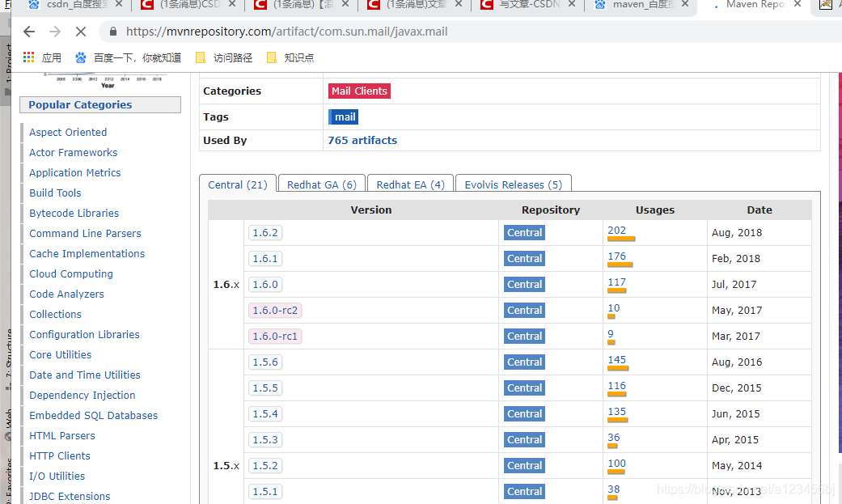Open the Dependency Injection category
Image resolution: width=842 pixels, height=504 pixels.
83,396
